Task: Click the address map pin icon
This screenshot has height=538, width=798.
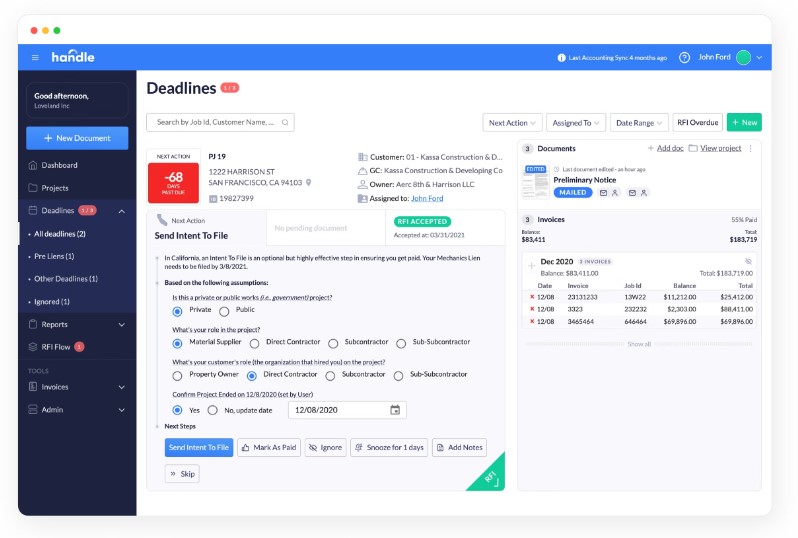Action: (x=308, y=183)
